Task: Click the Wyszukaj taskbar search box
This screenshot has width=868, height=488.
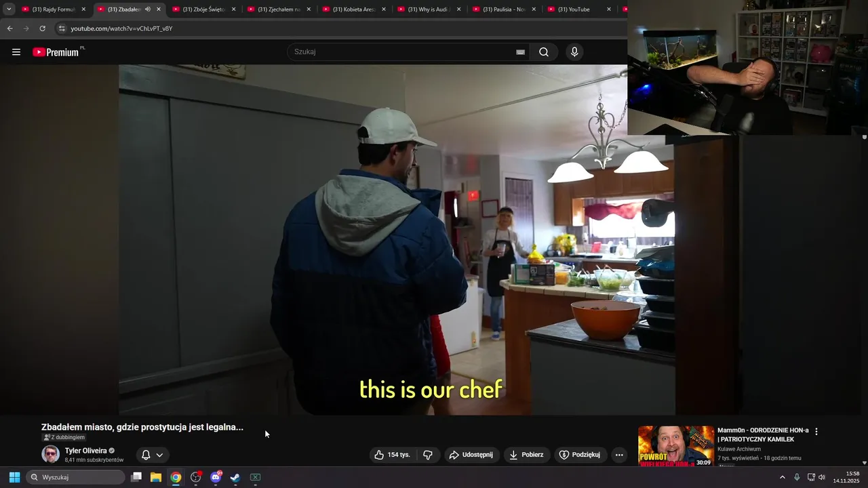Action: coord(76,477)
